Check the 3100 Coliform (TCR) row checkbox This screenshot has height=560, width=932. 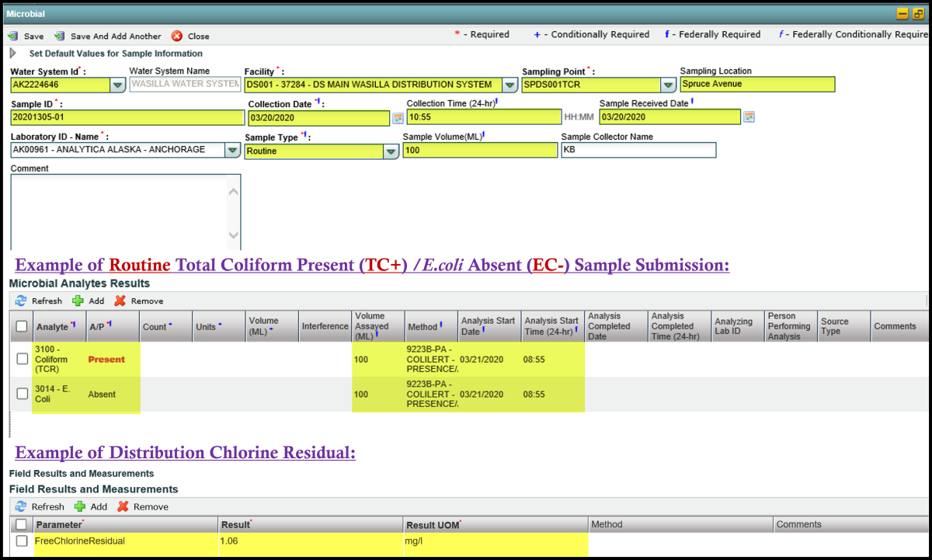[x=23, y=359]
